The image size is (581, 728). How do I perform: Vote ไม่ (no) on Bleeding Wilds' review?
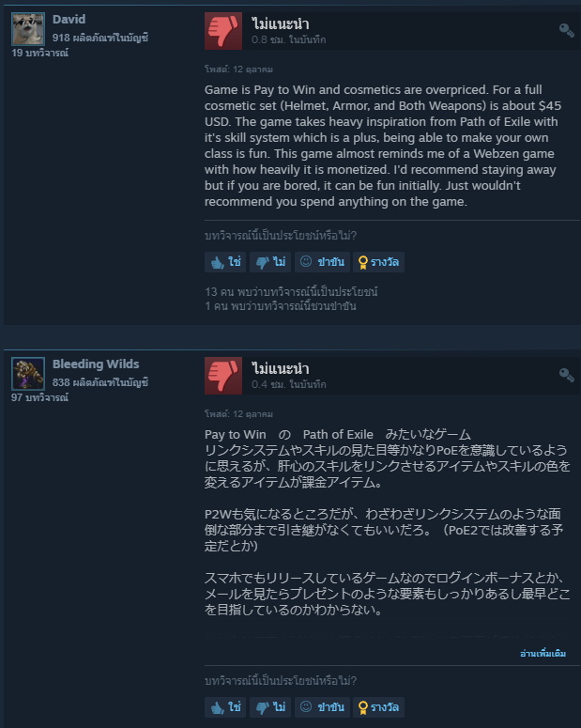(270, 707)
